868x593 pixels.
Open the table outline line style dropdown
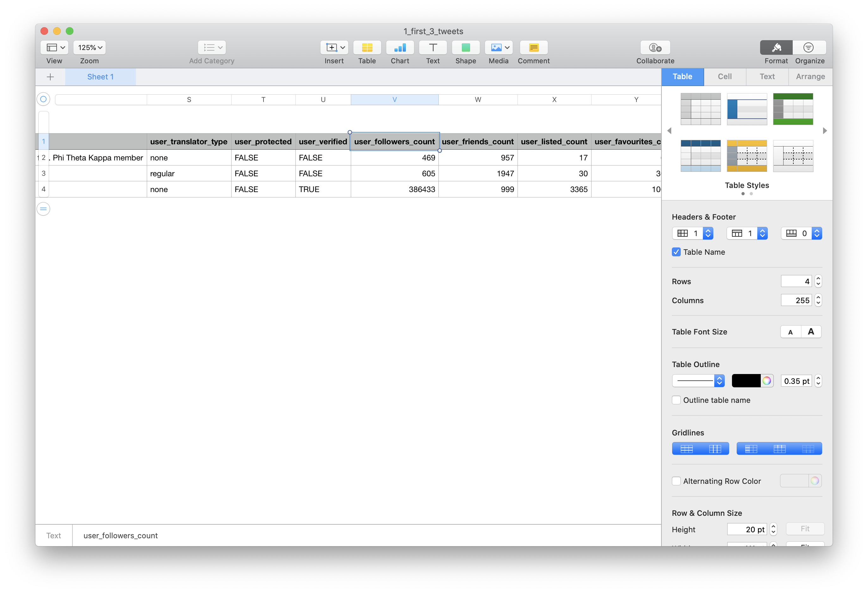(698, 381)
